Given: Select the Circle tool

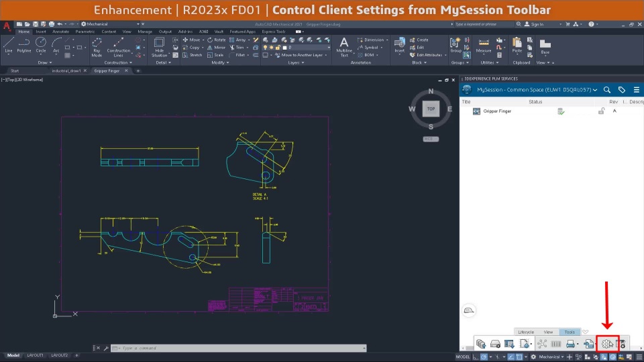Looking at the screenshot, I should click(x=41, y=45).
